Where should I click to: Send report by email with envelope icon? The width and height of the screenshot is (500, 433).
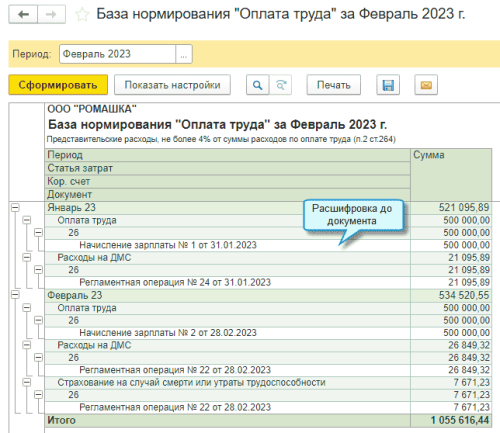pos(426,85)
